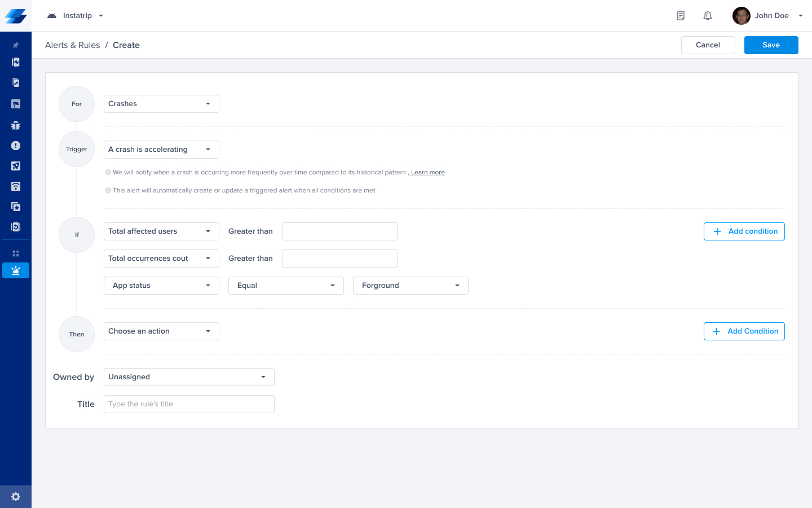The image size is (812, 508).
Task: Open the bug reports sidebar icon
Action: [16, 125]
